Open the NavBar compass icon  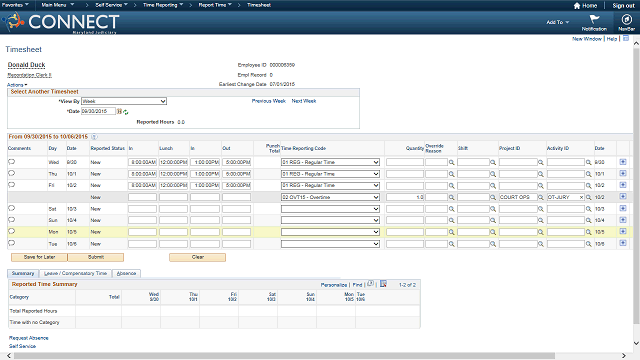point(627,19)
